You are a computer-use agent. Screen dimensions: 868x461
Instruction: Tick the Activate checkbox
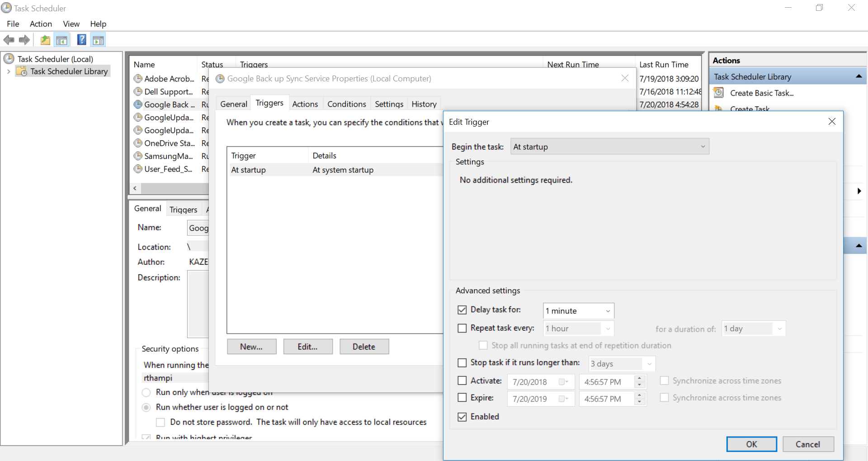pos(462,381)
